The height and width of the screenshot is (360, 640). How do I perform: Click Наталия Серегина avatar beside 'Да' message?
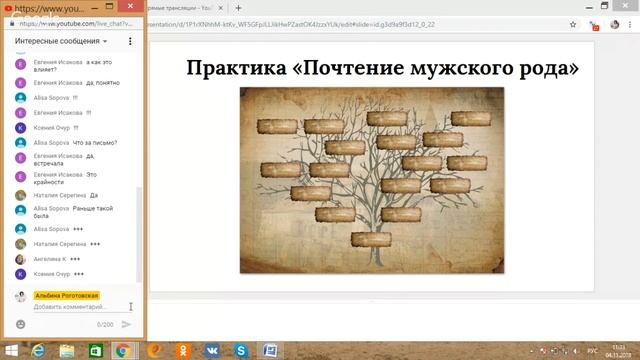coord(20,195)
